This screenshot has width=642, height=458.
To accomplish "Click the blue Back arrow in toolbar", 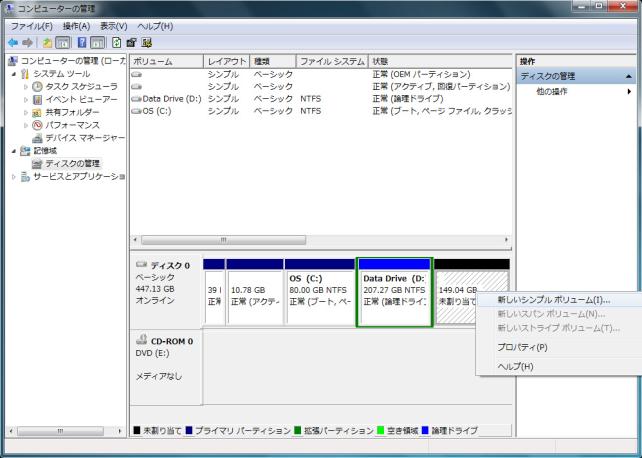I will coord(13,42).
